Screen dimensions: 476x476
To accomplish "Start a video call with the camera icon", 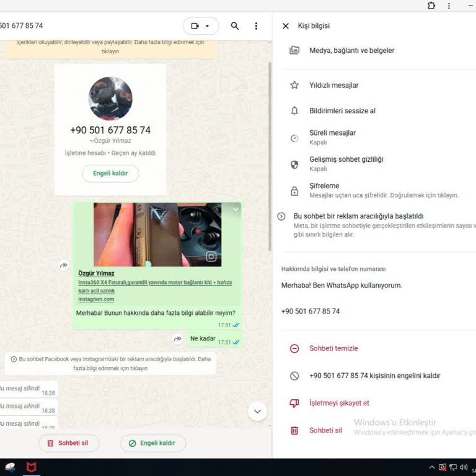I will pos(195,26).
